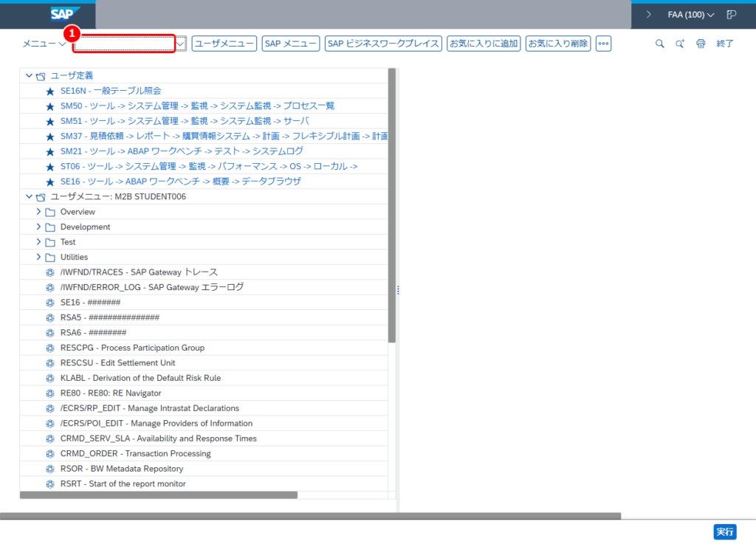Click the 実行 button
The height and width of the screenshot is (544, 756).
(x=725, y=532)
